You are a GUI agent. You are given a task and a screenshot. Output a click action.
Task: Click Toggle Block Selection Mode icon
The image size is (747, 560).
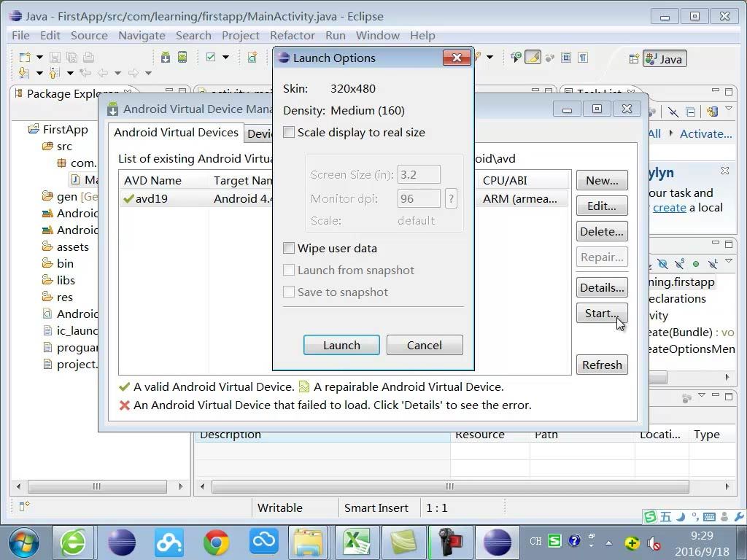566,58
